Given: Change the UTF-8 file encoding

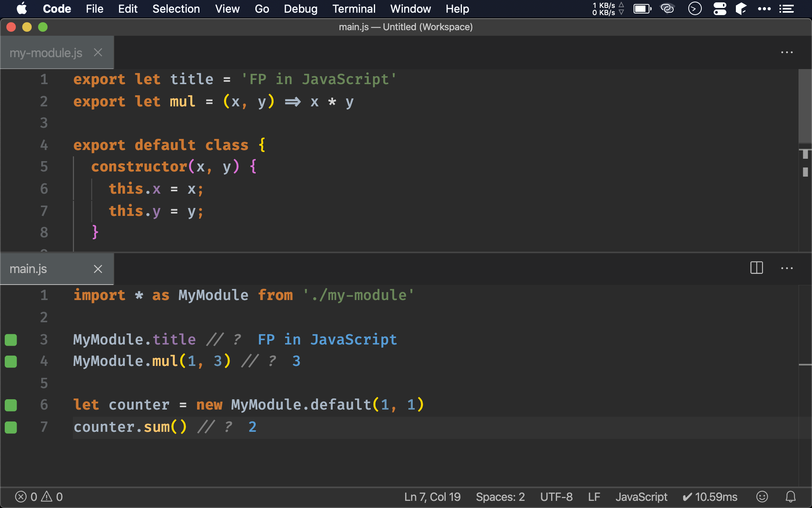Looking at the screenshot, I should tap(556, 496).
